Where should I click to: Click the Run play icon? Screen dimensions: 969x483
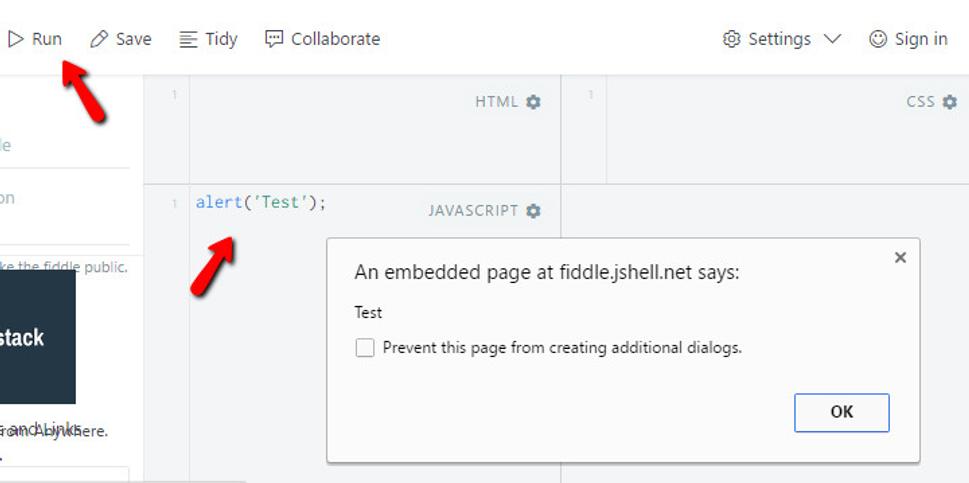point(15,40)
